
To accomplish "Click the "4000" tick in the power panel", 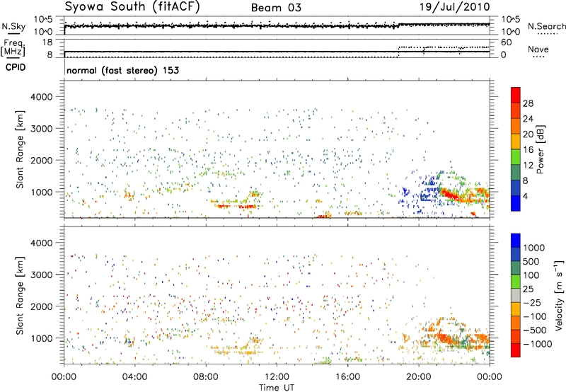I will coord(41,97).
